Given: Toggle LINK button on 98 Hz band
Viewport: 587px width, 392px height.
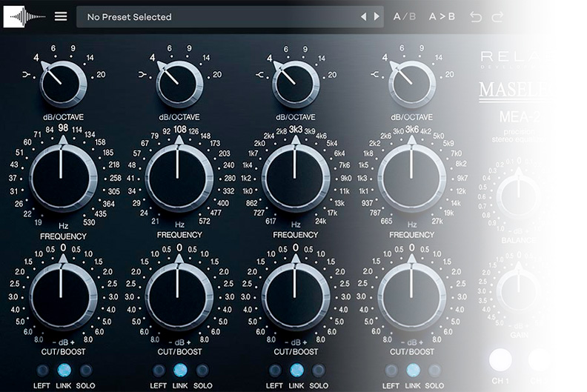Looking at the screenshot, I should point(64,371).
